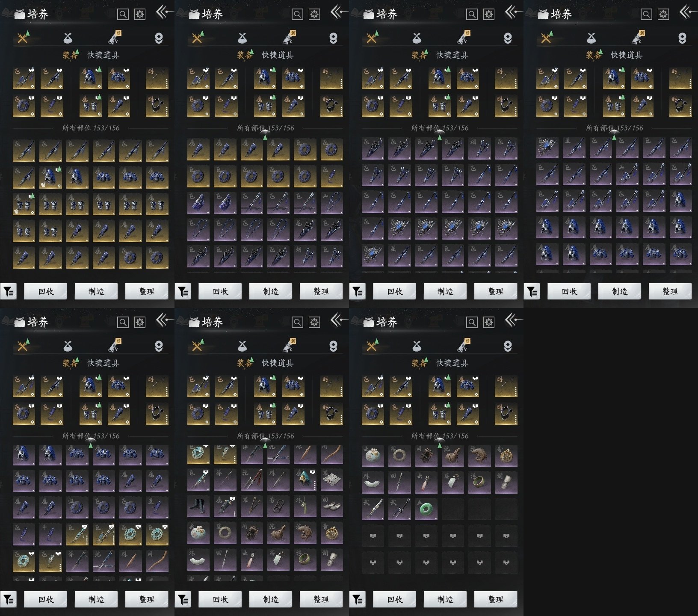Select the teal helmet item
Image resolution: width=698 pixels, height=616 pixels.
(x=305, y=480)
